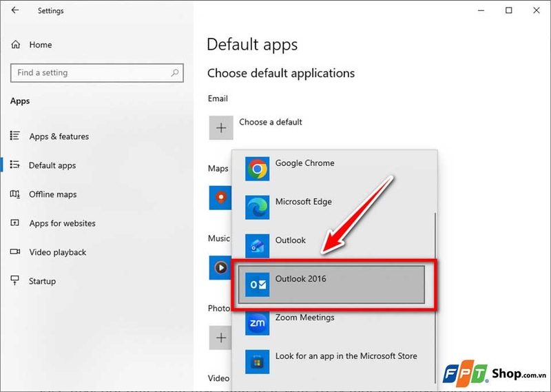551x392 pixels.
Task: Select Outlook 2016 as default
Action: pyautogui.click(x=331, y=285)
